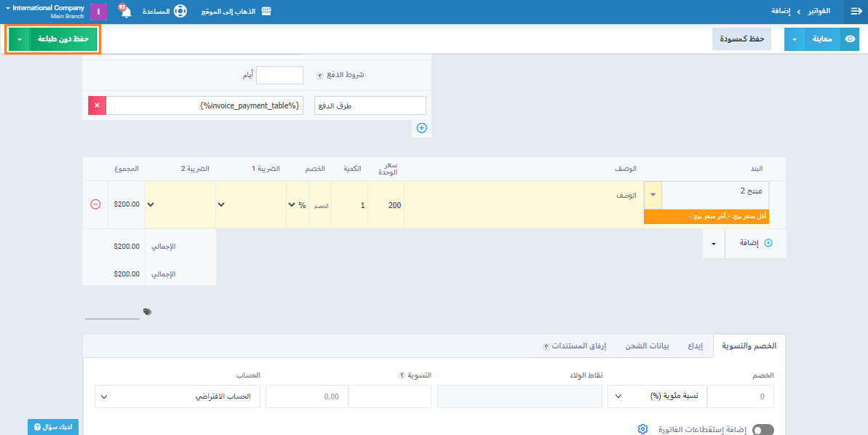Screen dimensions: 868x435
Task: Remove the invoice line item row
Action: pyautogui.click(x=95, y=204)
